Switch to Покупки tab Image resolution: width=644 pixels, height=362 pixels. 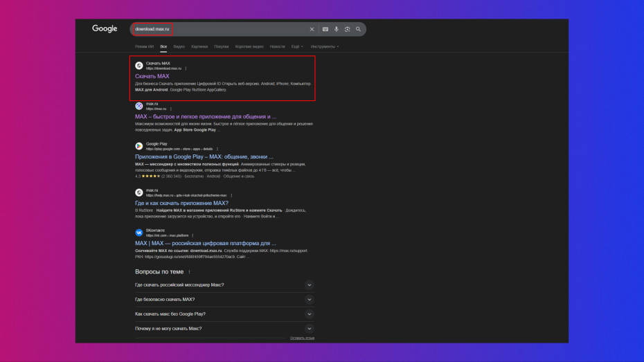(x=222, y=47)
